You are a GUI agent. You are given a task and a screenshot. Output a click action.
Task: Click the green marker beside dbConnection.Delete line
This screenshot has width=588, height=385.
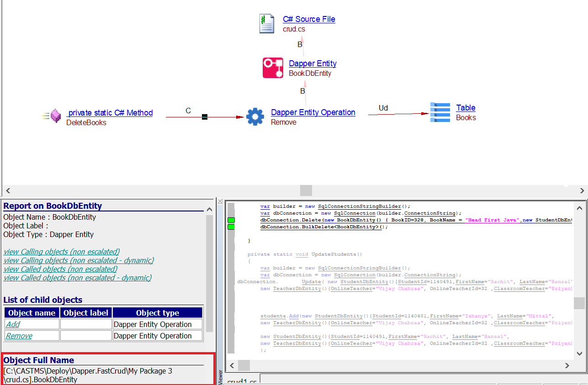click(x=231, y=220)
